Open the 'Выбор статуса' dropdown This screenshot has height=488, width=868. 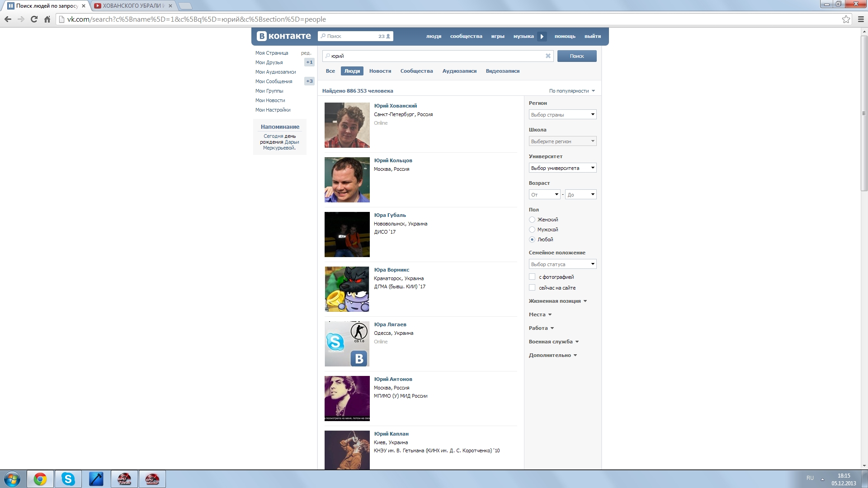[562, 264]
